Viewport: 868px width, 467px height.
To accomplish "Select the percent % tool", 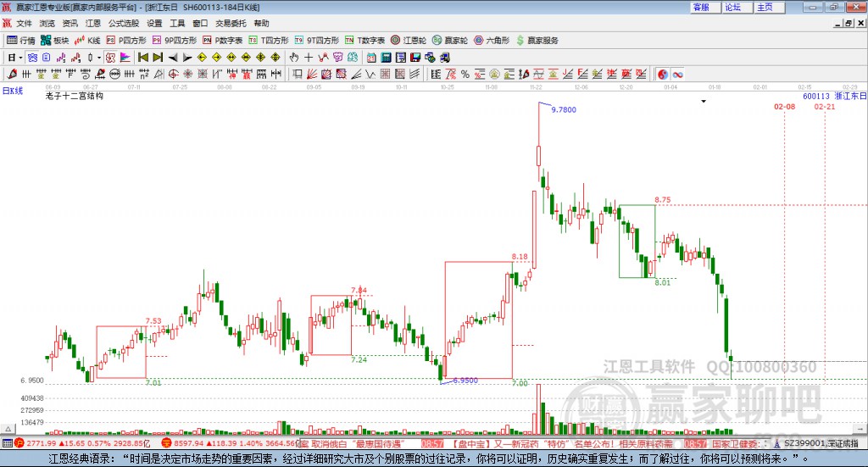I will click(465, 74).
